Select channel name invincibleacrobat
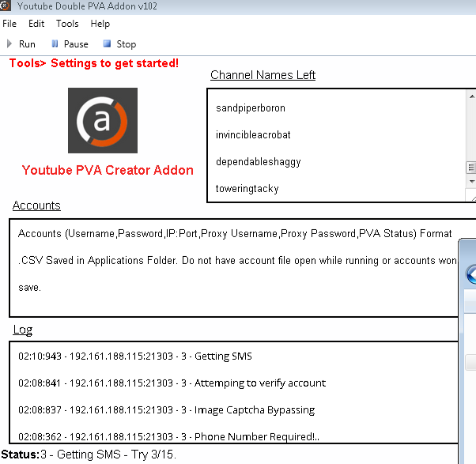This screenshot has height=464, width=476. (x=253, y=134)
